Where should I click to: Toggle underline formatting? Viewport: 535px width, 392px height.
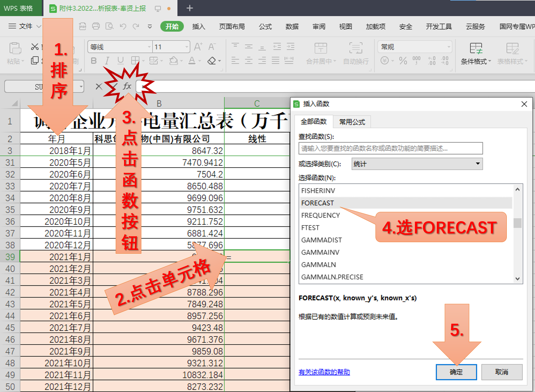[121, 61]
